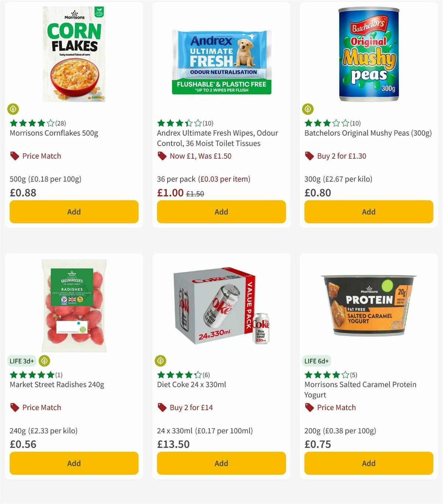Add the Salted Caramel Protein Yogurt to basket
The height and width of the screenshot is (504, 443).
(x=368, y=463)
